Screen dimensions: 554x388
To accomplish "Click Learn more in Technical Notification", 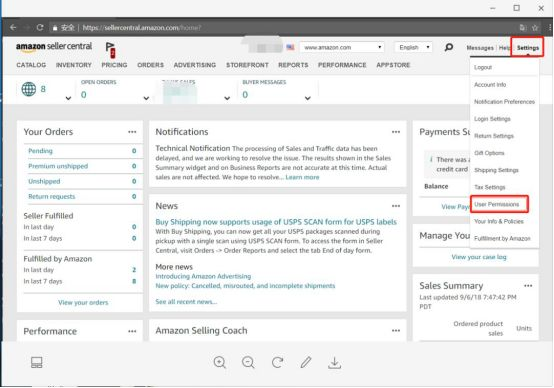I will tap(302, 177).
